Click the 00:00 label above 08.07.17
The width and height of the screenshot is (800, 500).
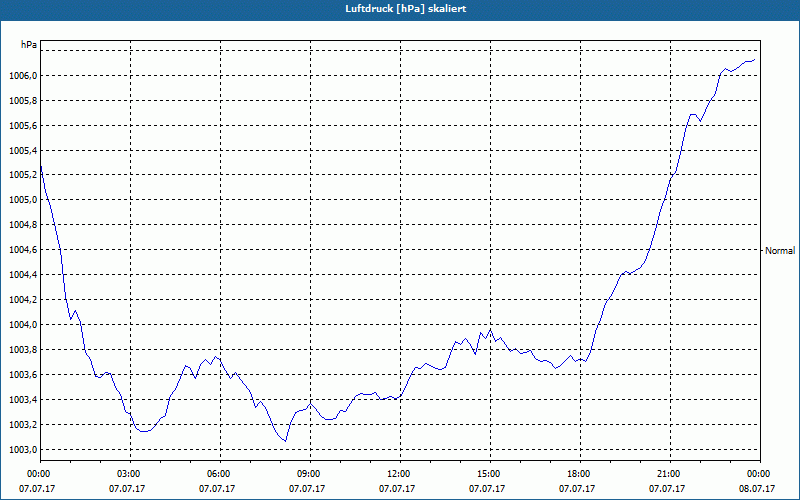click(757, 474)
